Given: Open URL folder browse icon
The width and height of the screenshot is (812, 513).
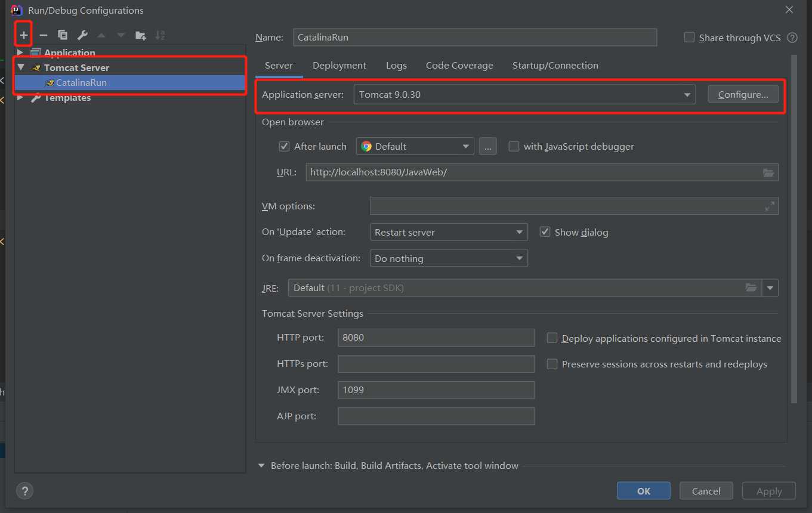Looking at the screenshot, I should pyautogui.click(x=768, y=172).
